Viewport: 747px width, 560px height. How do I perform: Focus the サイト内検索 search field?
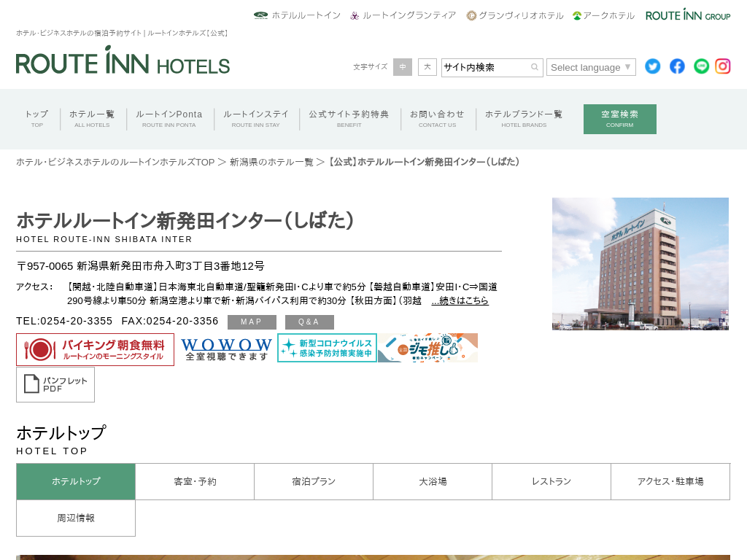pos(492,67)
